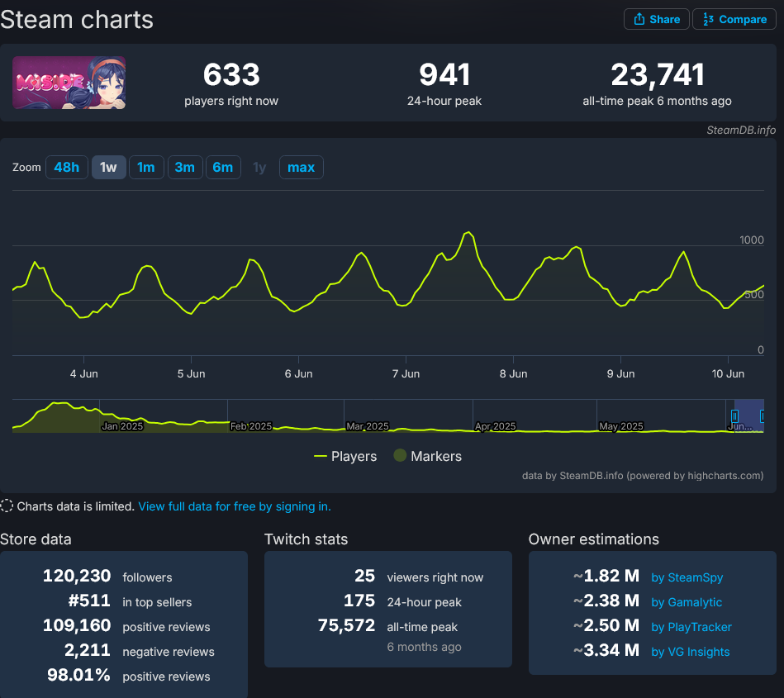The height and width of the screenshot is (698, 784).
Task: Open the SteamSpy owner estimate link
Action: (x=687, y=577)
